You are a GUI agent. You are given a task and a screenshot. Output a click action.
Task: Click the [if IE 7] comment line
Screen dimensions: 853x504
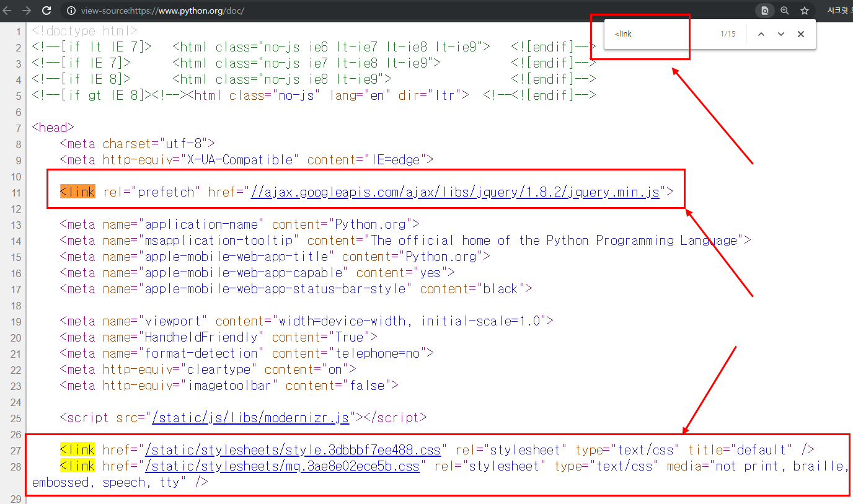tap(314, 63)
